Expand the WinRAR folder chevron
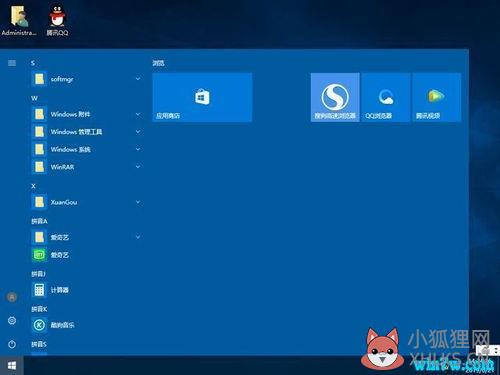500x375 pixels. pyautogui.click(x=138, y=166)
